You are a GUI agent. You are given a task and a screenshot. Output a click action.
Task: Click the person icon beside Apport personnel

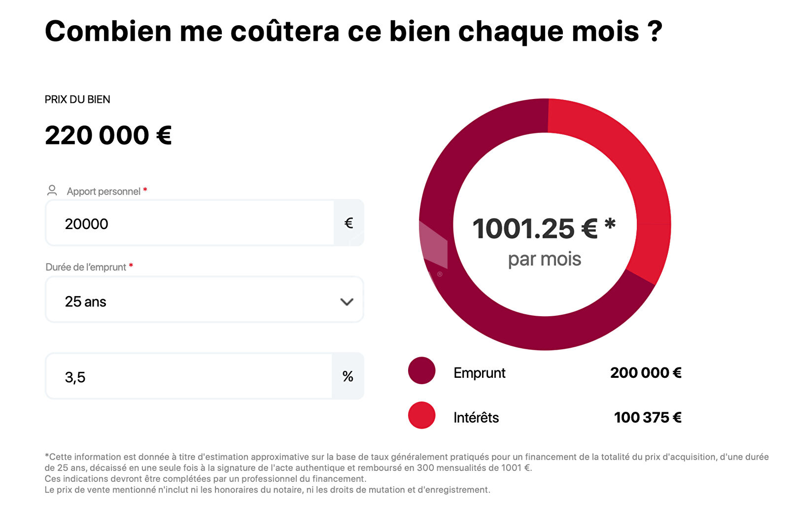(52, 190)
